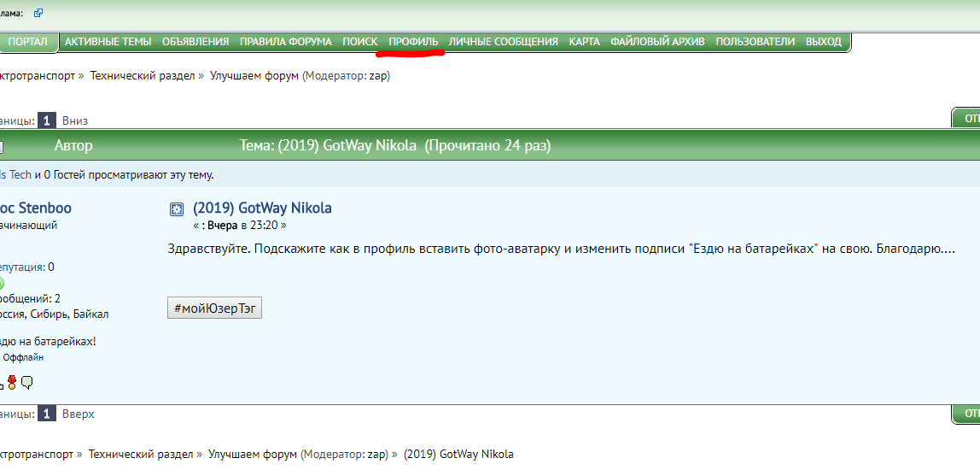Open the ПРОФИЛЬ menu item
Viewport: 980px width, 470px height.
[413, 41]
